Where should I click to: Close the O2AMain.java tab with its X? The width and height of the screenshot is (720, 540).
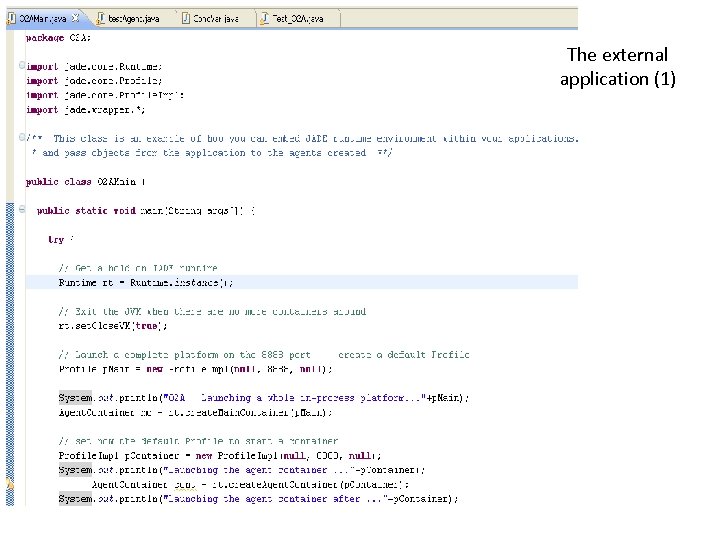click(75, 18)
